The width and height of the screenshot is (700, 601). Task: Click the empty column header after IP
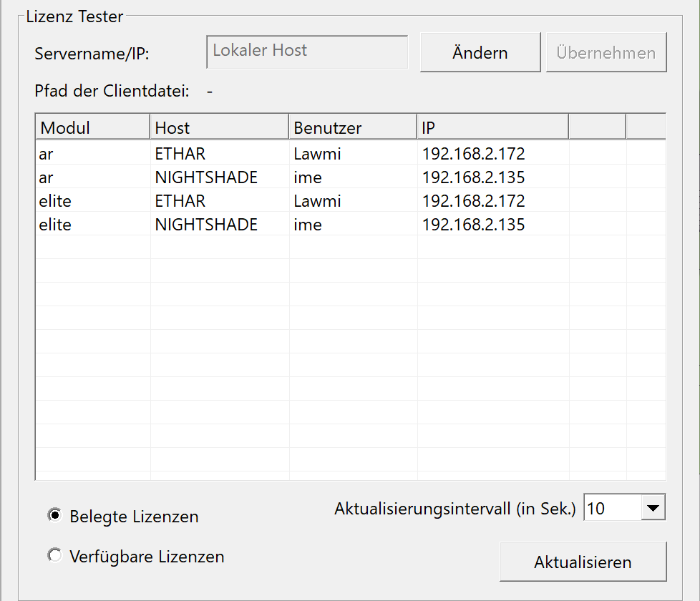tap(597, 127)
